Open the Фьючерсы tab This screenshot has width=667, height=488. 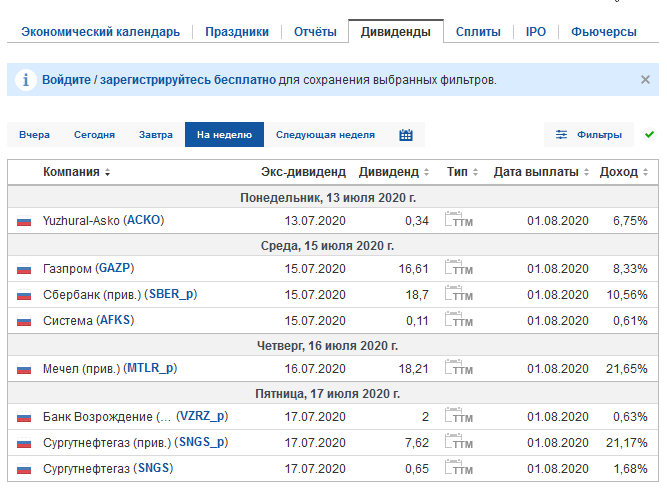(604, 32)
